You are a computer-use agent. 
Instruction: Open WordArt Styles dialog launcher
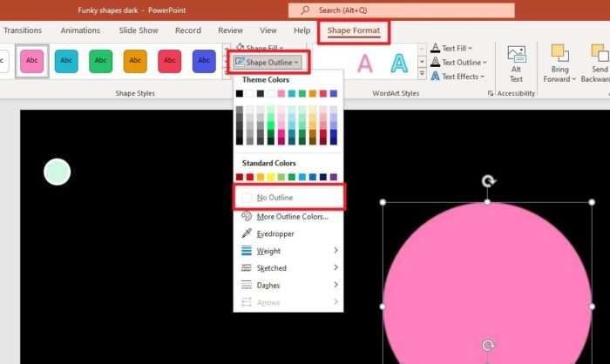coord(490,93)
